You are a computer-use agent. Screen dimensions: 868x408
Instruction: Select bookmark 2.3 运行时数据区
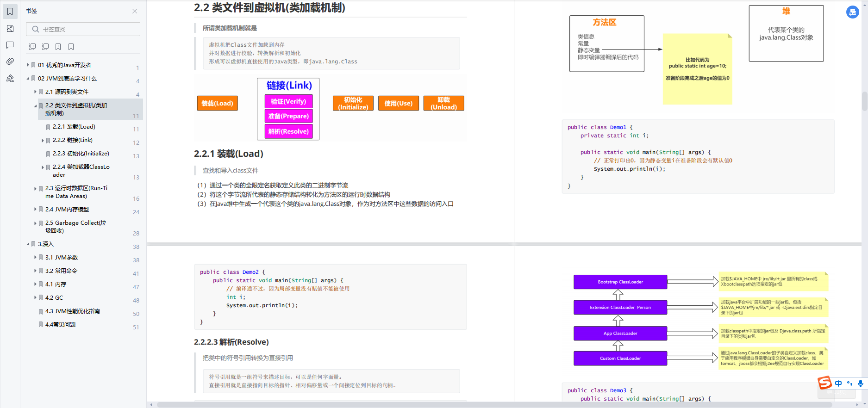[x=76, y=192]
